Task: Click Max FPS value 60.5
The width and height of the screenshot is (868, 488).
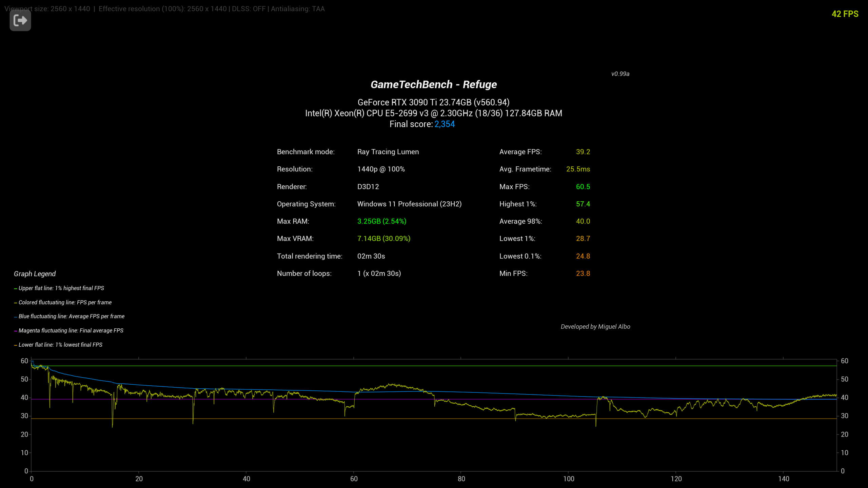Action: pyautogui.click(x=583, y=187)
